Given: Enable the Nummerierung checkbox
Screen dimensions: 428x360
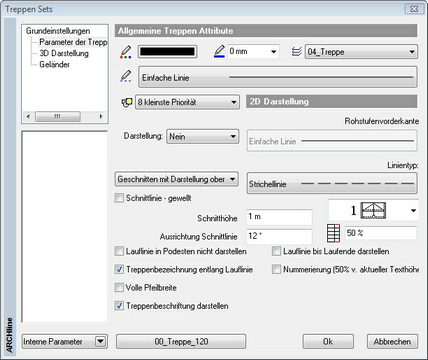Looking at the screenshot, I should tap(276, 269).
